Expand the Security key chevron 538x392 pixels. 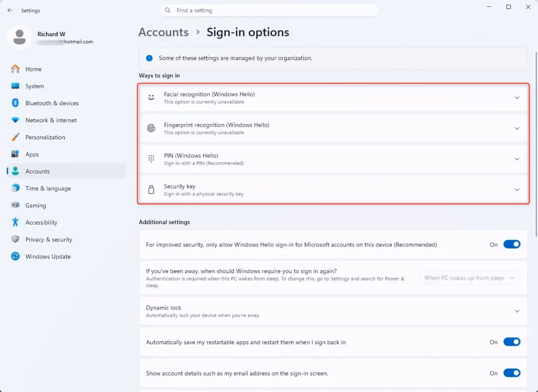click(517, 190)
